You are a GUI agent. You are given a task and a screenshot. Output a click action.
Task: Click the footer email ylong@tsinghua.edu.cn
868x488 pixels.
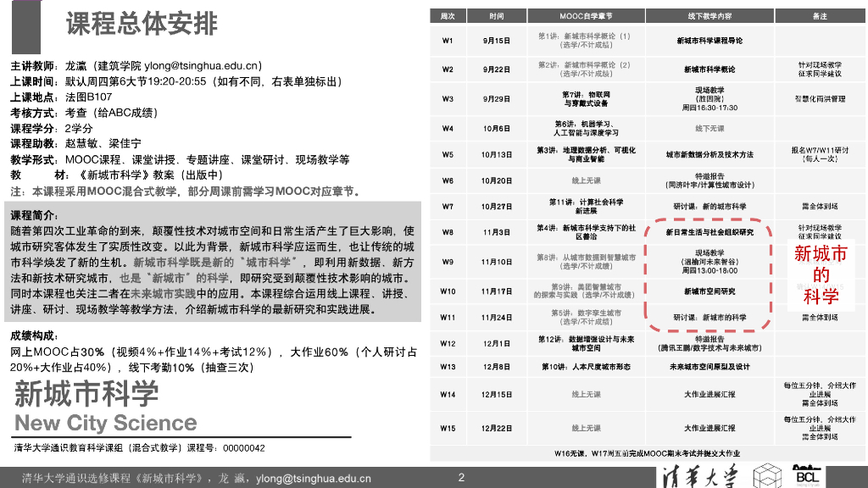click(x=314, y=479)
